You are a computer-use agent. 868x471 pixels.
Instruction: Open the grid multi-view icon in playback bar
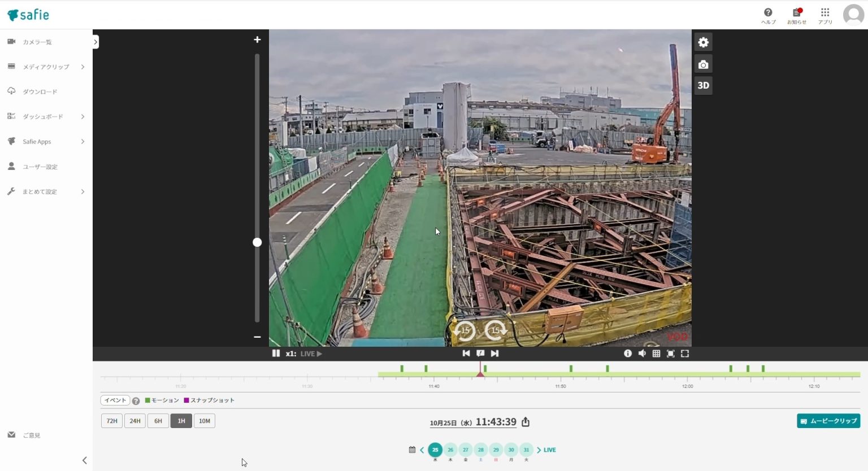pos(656,353)
